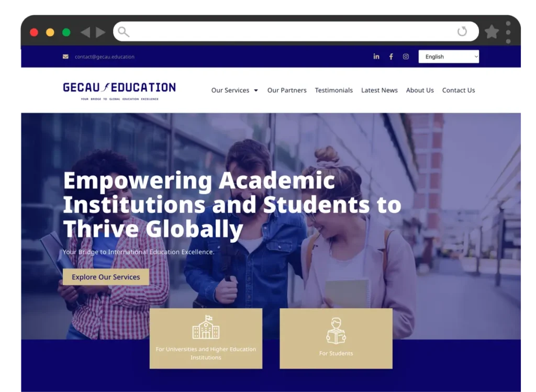The height and width of the screenshot is (392, 536).
Task: Click the Explore Our Services button
Action: [x=106, y=277]
